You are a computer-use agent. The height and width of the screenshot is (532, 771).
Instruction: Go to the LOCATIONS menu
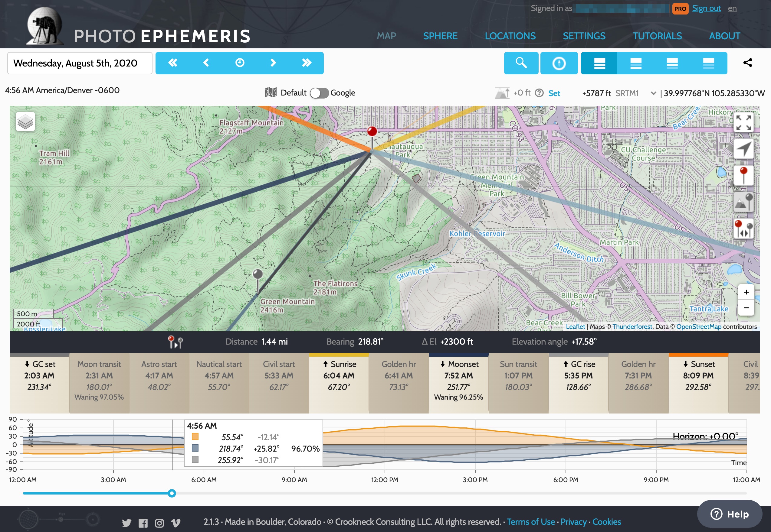point(510,36)
